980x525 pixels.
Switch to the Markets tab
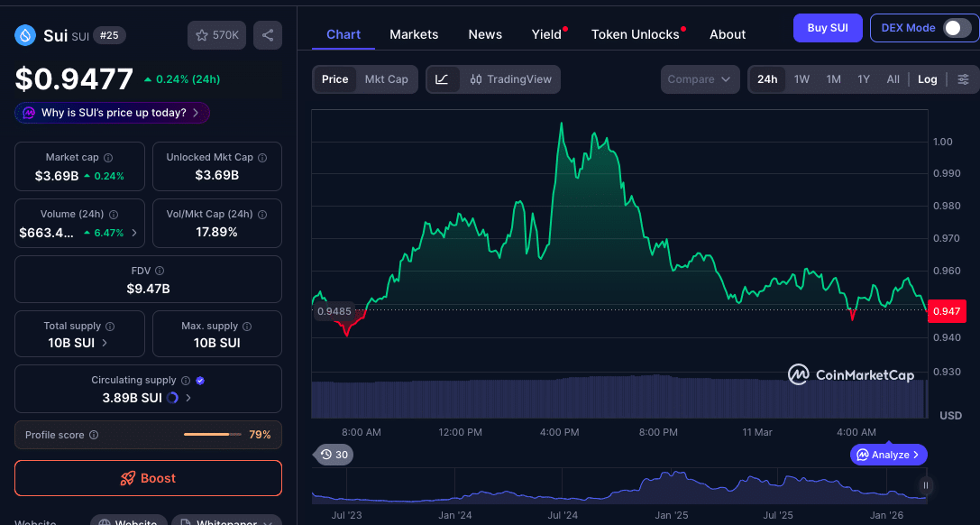414,34
